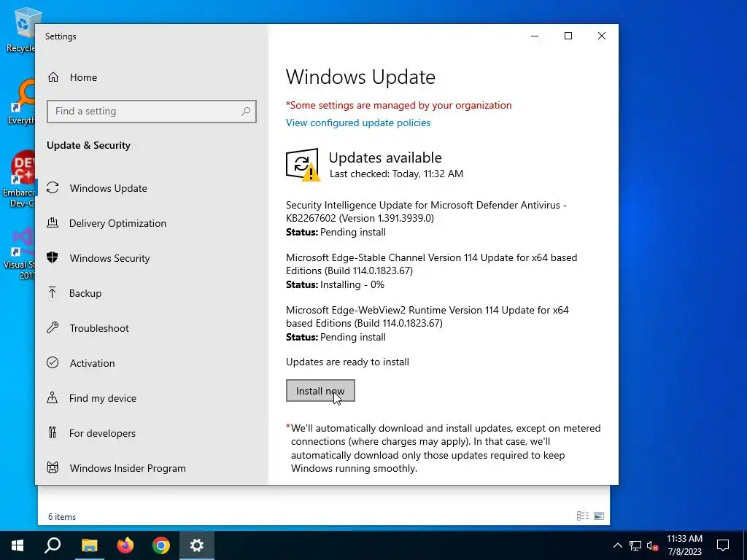Launch Google Chrome from the taskbar
This screenshot has height=560, width=747.
(161, 545)
